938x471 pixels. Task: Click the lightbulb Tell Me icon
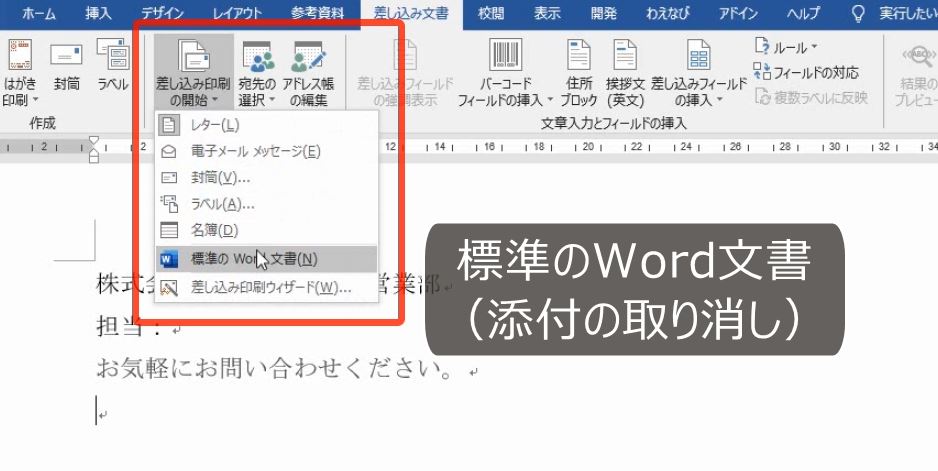point(858,13)
